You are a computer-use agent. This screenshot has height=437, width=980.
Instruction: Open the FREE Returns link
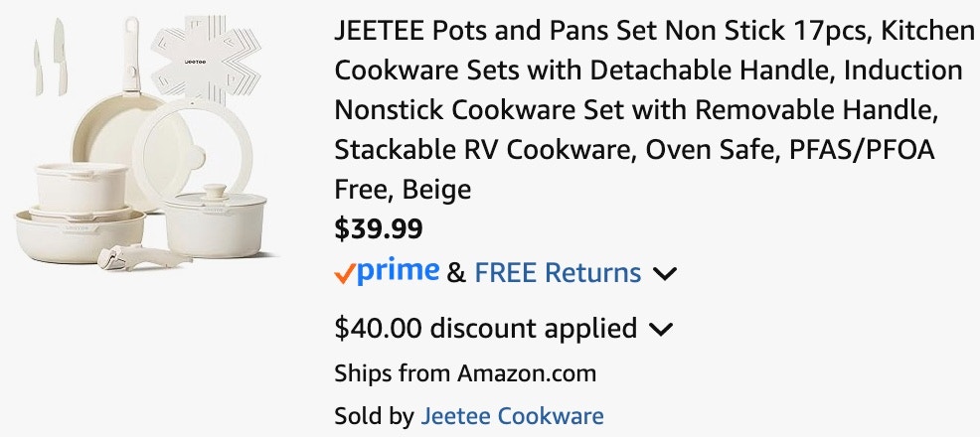[558, 272]
